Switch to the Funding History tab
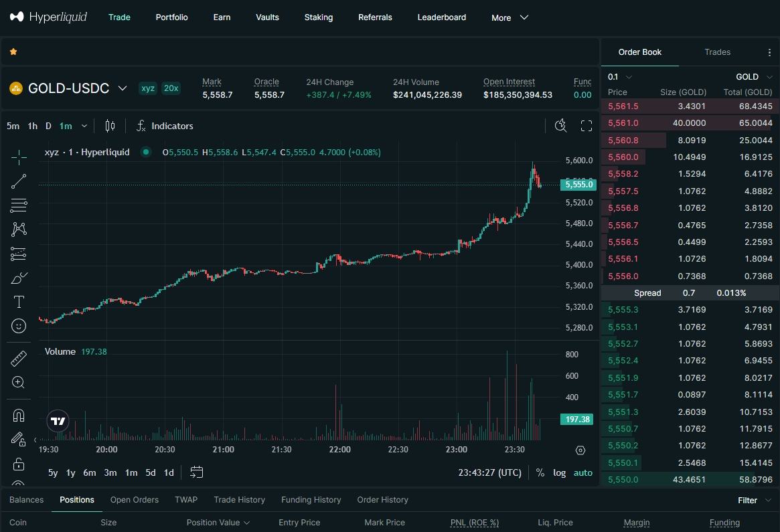 click(311, 500)
